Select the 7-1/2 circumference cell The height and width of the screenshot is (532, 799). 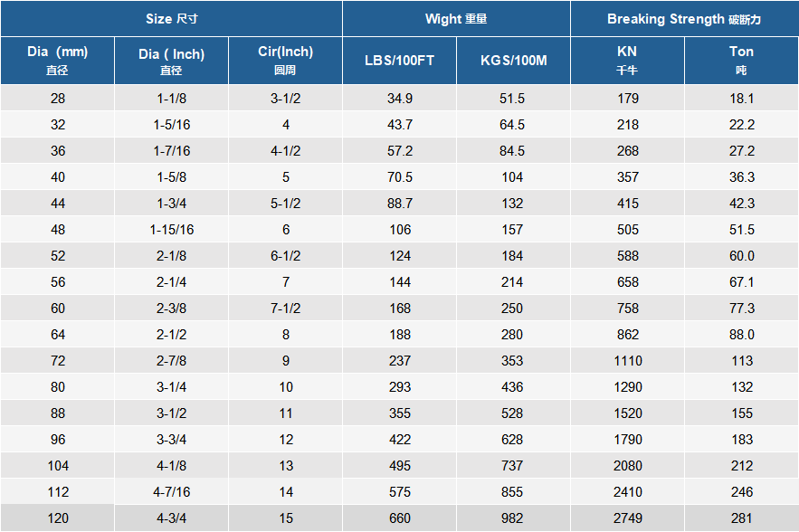285,309
